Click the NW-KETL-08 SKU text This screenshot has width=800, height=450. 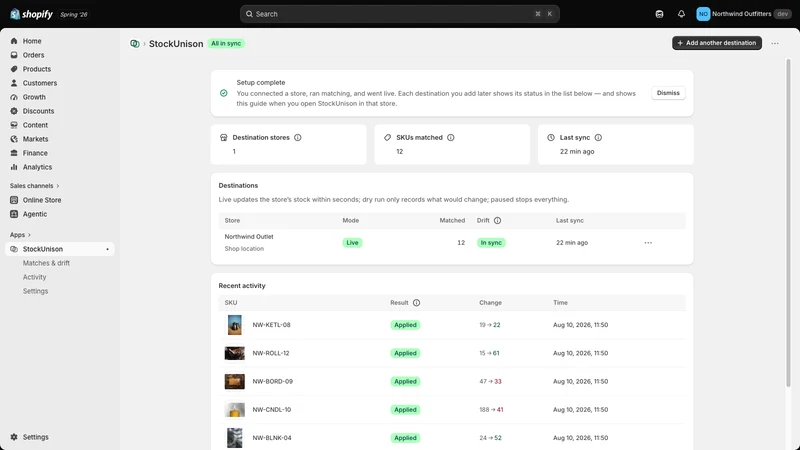point(271,325)
